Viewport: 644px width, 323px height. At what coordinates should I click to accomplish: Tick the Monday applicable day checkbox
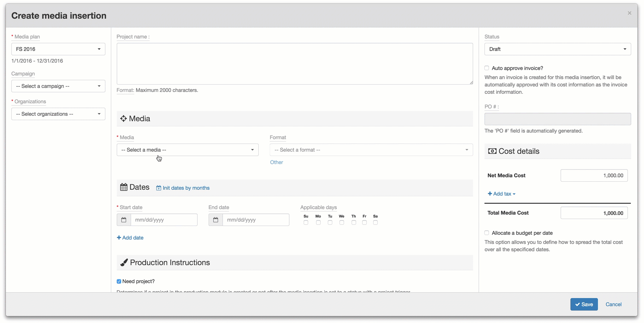tap(318, 223)
